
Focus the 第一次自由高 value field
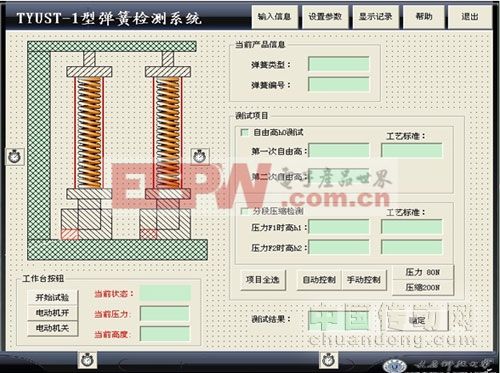339,150
